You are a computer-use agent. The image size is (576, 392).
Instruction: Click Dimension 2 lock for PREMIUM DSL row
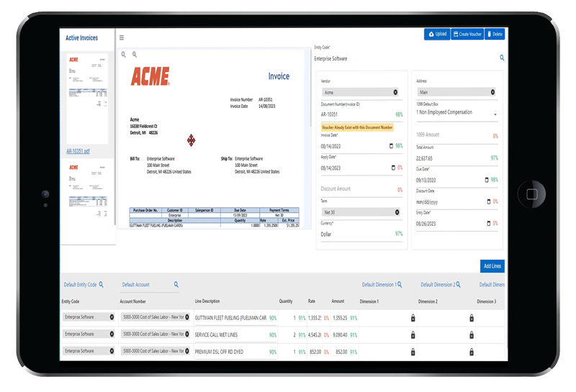click(472, 352)
